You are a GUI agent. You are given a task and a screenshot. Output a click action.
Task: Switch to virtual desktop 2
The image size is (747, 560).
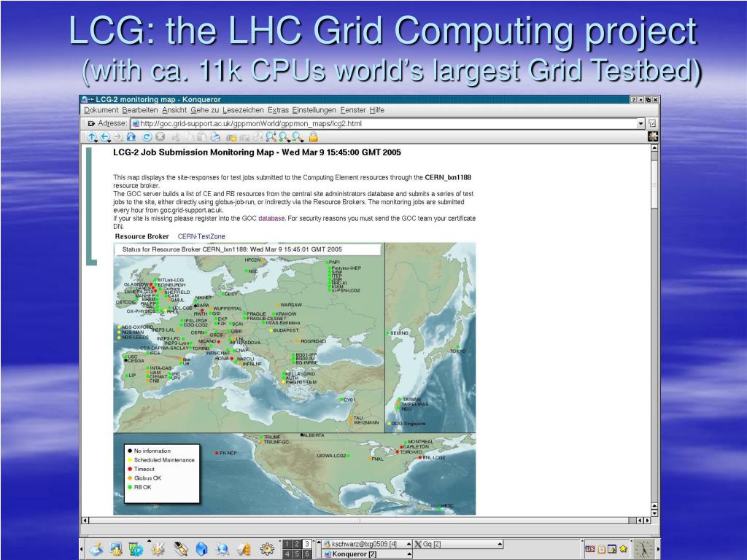tap(297, 544)
